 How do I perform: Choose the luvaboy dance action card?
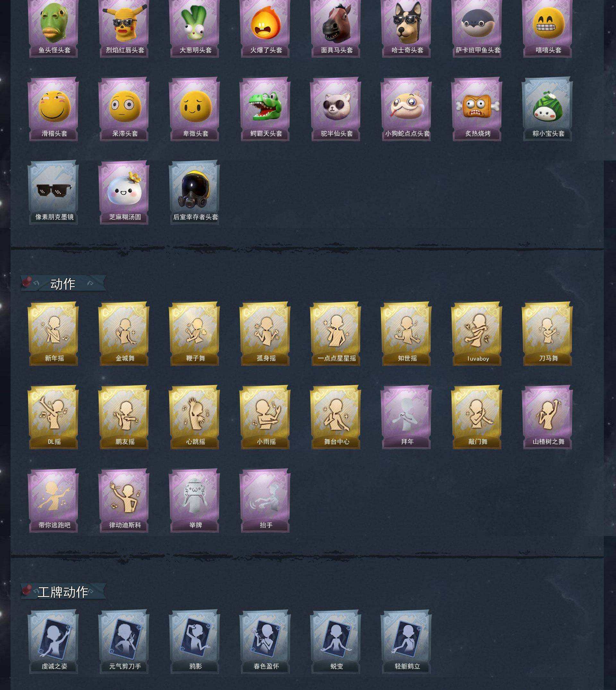[x=477, y=334]
